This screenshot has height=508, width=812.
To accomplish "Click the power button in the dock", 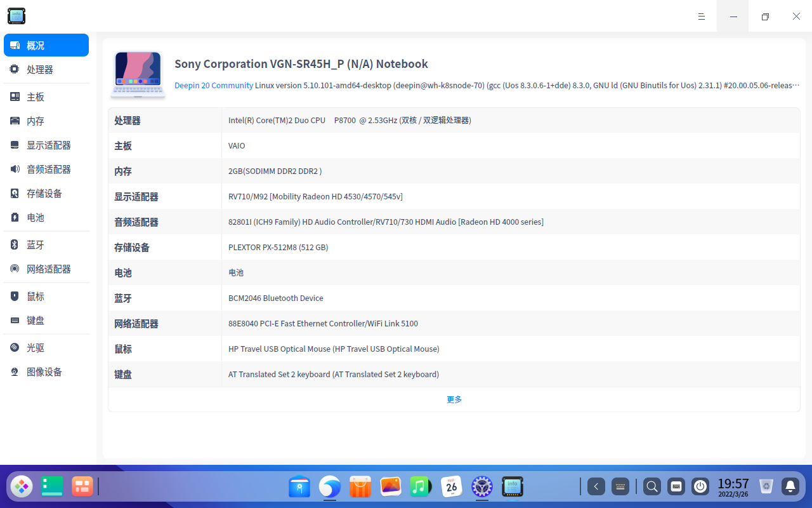I will pyautogui.click(x=700, y=486).
